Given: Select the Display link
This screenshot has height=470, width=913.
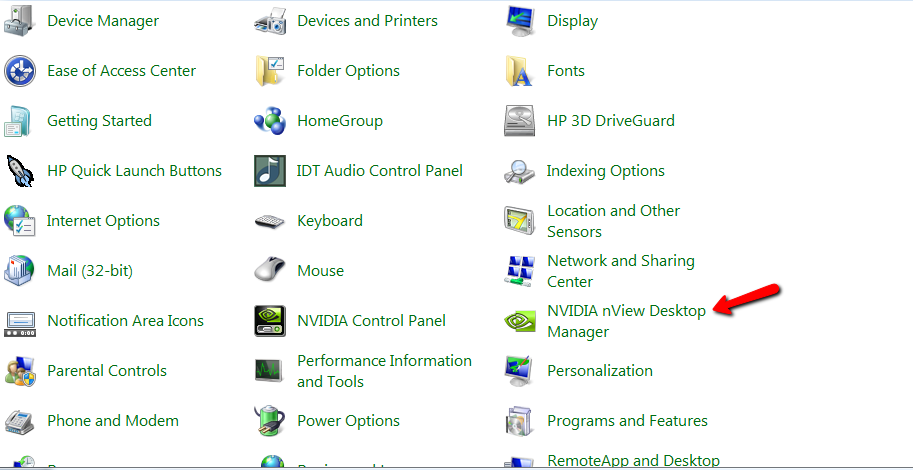Looking at the screenshot, I should [x=572, y=22].
